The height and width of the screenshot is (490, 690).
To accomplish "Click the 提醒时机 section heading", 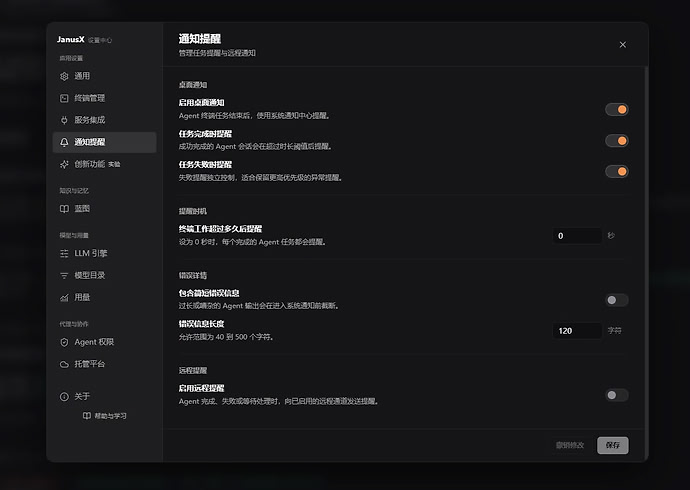I will point(193,211).
